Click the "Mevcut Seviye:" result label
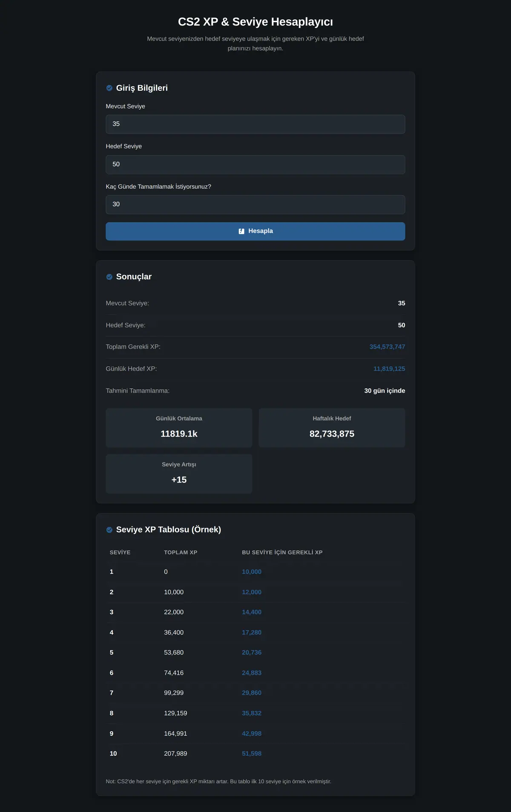This screenshot has height=812, width=511. pyautogui.click(x=127, y=303)
